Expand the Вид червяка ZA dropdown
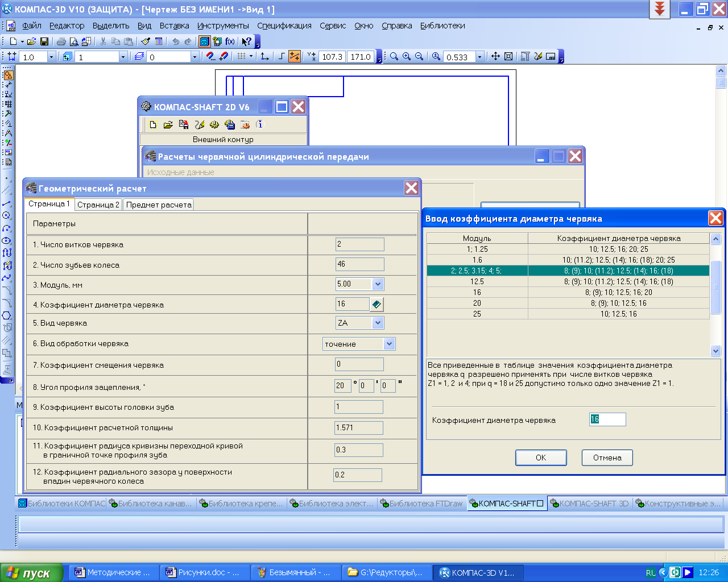The height and width of the screenshot is (582, 728). pos(378,323)
